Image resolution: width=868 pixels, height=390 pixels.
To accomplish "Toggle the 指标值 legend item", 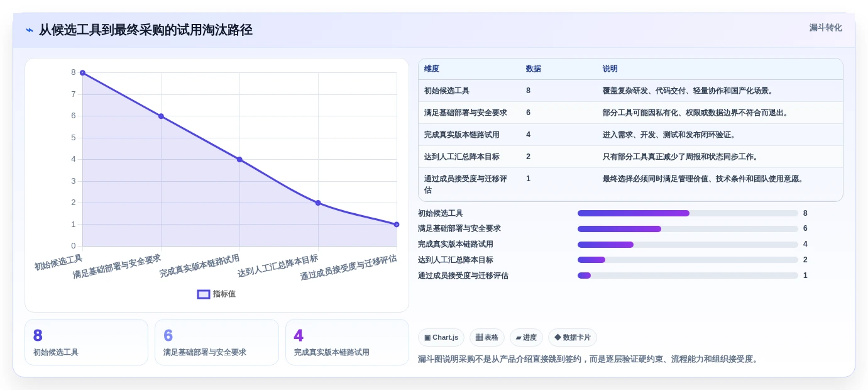I will [x=216, y=294].
